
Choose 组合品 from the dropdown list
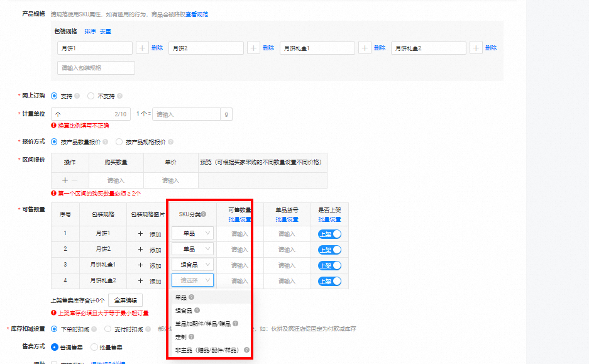tap(184, 311)
